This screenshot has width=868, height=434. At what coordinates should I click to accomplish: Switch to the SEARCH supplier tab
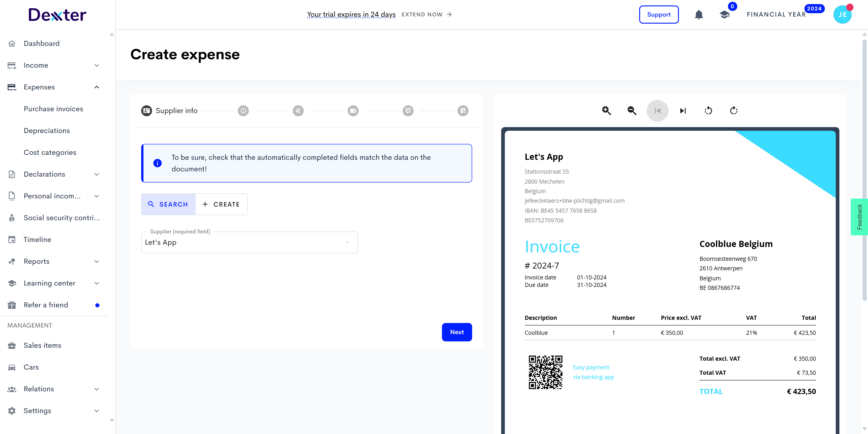point(168,204)
